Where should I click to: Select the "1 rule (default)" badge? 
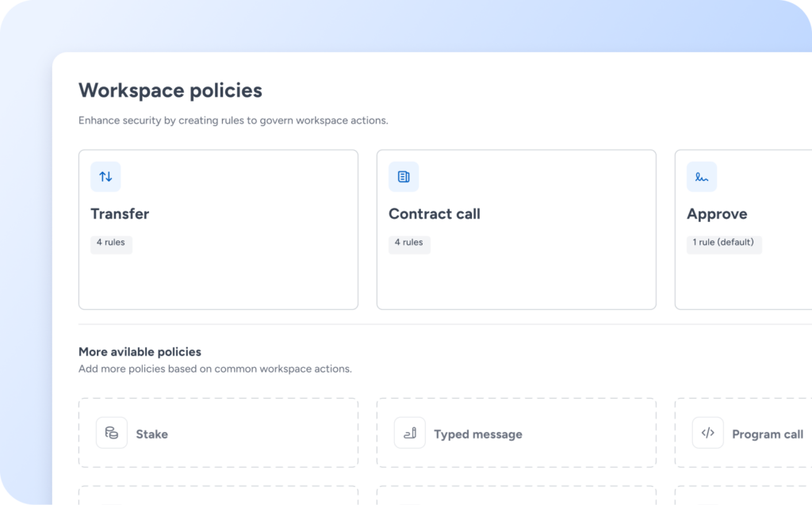click(723, 243)
